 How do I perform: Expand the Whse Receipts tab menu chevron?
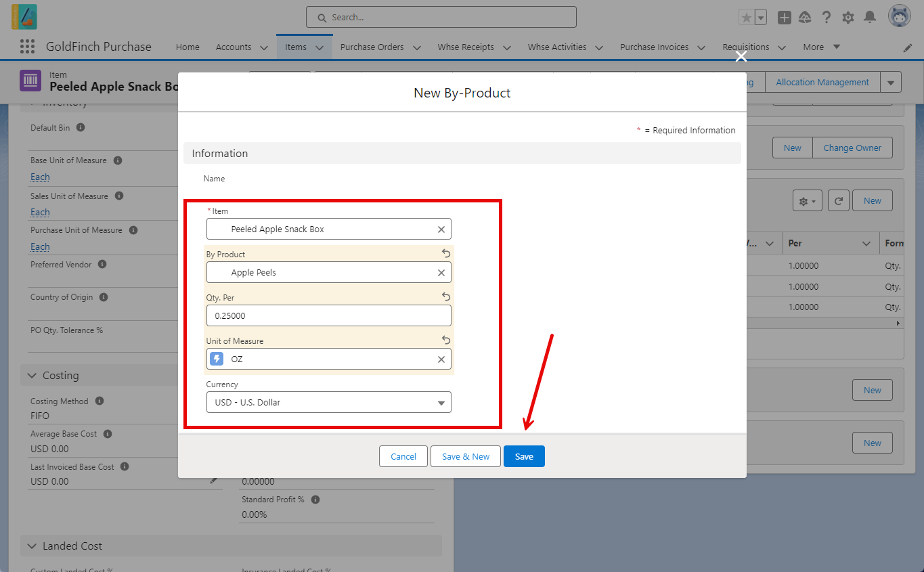[x=507, y=47]
